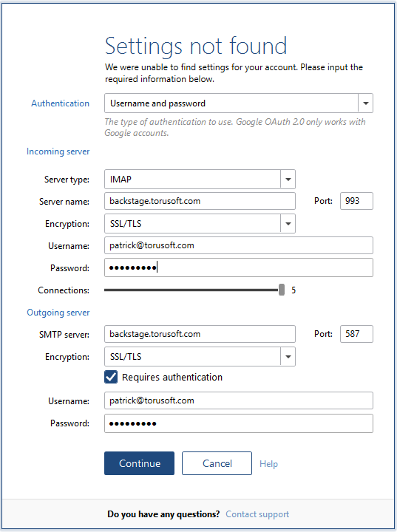
Task: Expand the Server type IMAP dropdown
Action: (x=200, y=179)
